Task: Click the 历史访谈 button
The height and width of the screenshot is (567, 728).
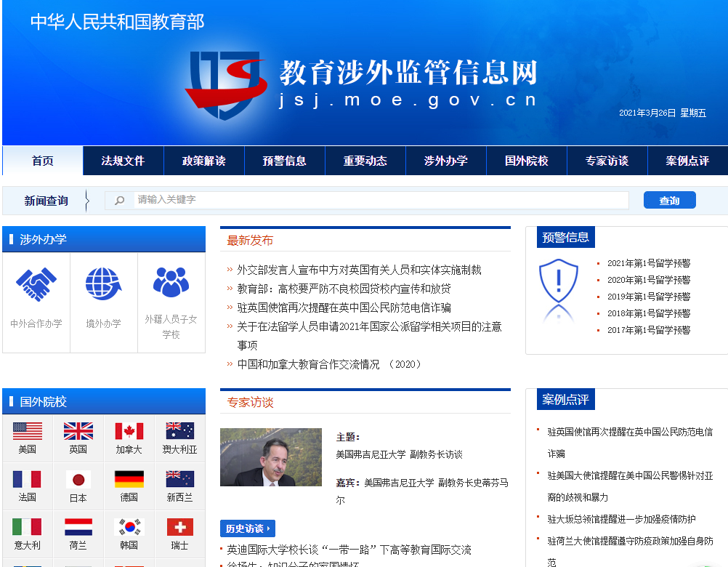Action: pyautogui.click(x=248, y=528)
